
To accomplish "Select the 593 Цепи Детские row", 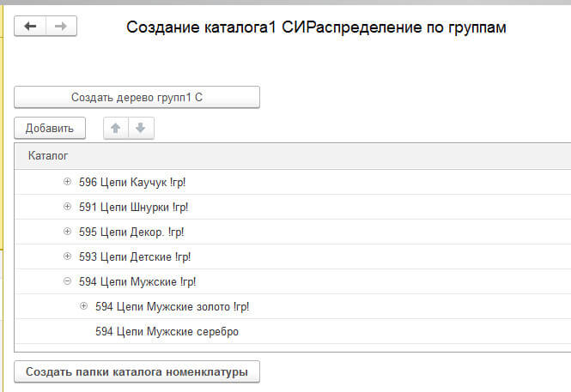I will coord(134,256).
